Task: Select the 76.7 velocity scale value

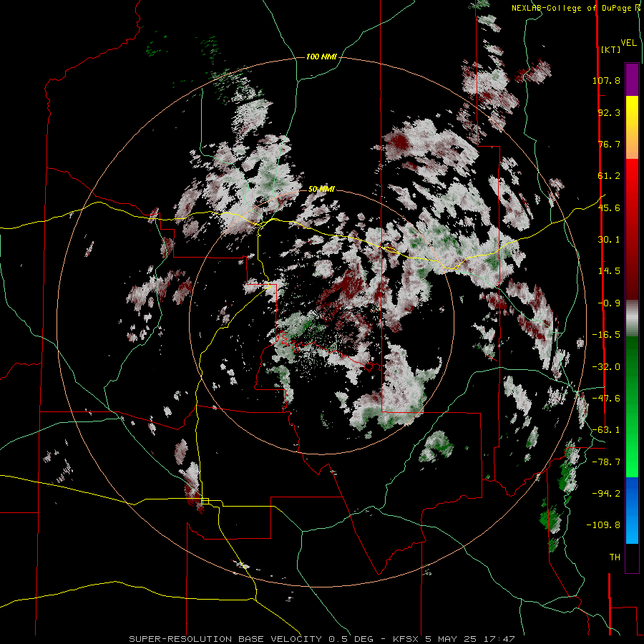Action: click(609, 144)
